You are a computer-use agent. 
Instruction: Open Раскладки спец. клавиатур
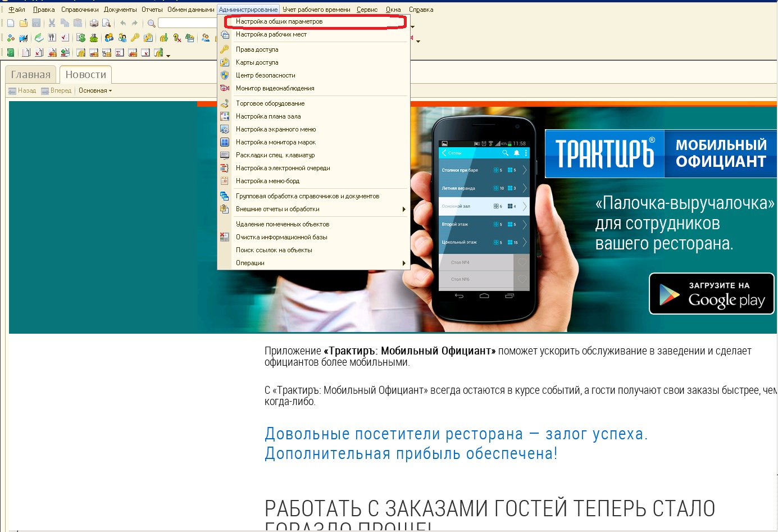(x=313, y=155)
